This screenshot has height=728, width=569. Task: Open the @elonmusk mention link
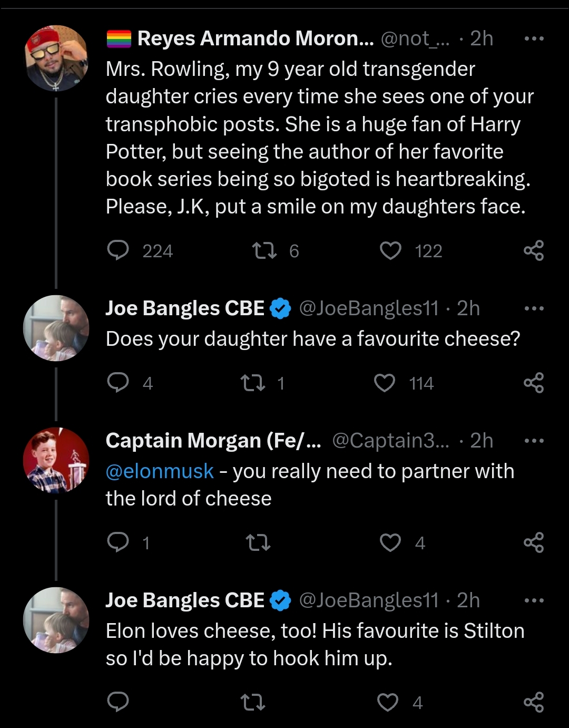pyautogui.click(x=160, y=471)
